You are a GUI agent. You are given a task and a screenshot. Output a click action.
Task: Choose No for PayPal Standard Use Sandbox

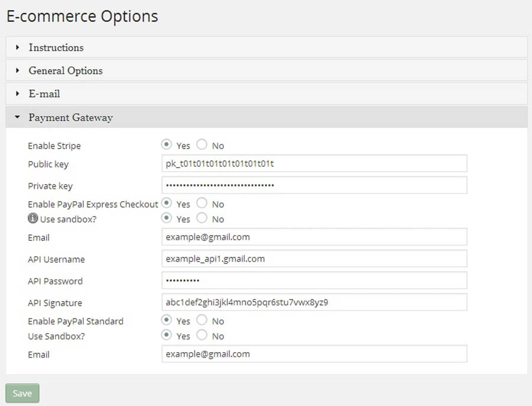click(202, 336)
